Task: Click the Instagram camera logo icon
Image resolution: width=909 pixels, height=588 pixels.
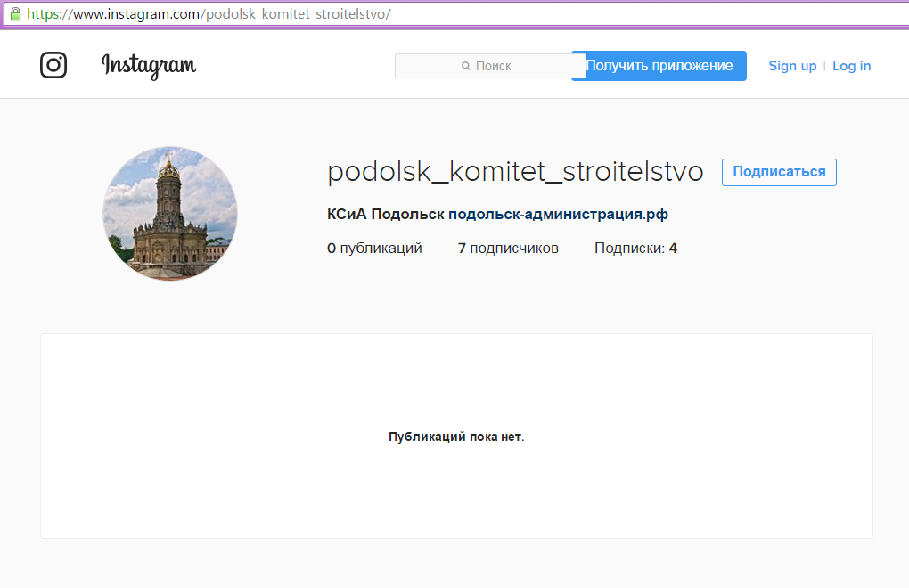Action: (x=53, y=65)
